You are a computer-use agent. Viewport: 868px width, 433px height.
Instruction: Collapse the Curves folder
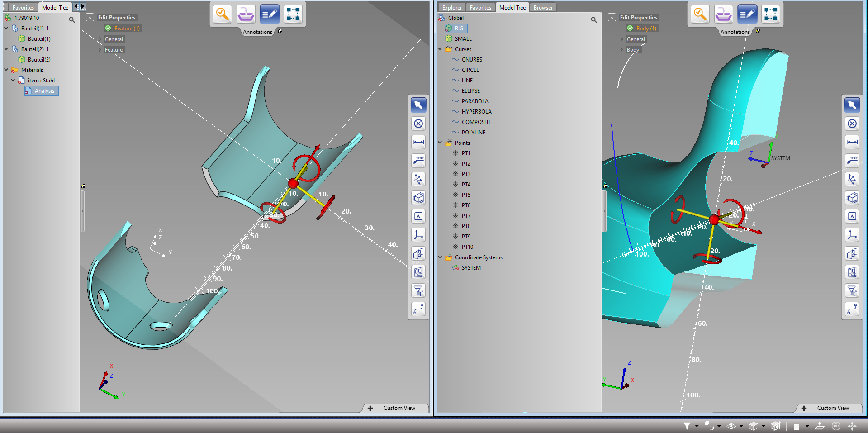(x=441, y=49)
